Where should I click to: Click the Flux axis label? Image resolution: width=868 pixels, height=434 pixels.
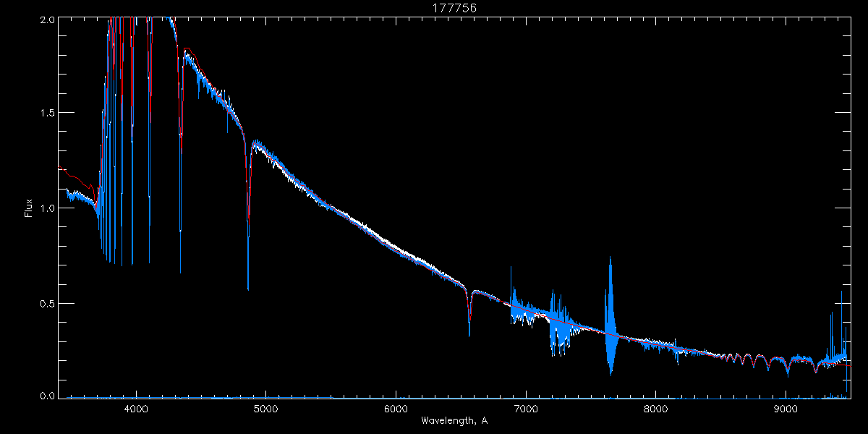pyautogui.click(x=29, y=208)
